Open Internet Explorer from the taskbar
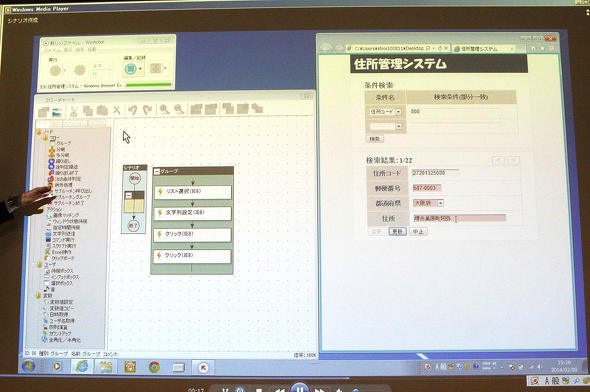The image size is (590, 392). tap(82, 366)
